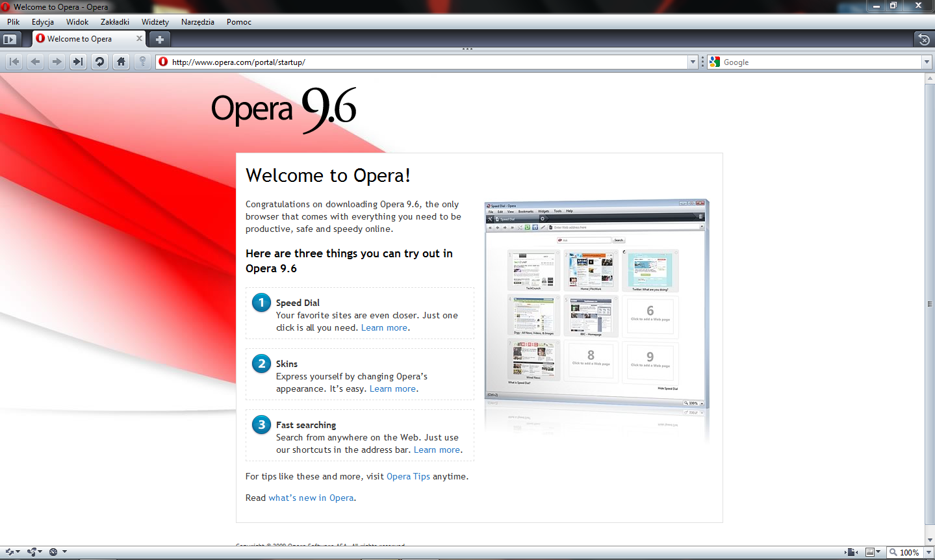Viewport: 935px width, 560px height.
Task: Click the Opera Turbo icon in status bar
Action: pyautogui.click(x=53, y=552)
